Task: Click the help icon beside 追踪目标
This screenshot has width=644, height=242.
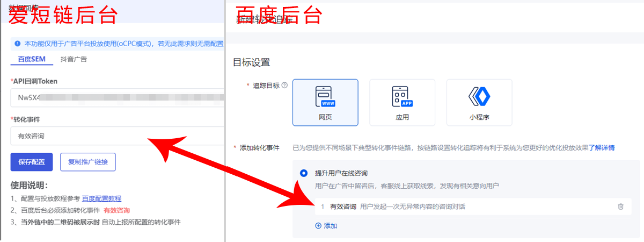Action: [x=284, y=85]
